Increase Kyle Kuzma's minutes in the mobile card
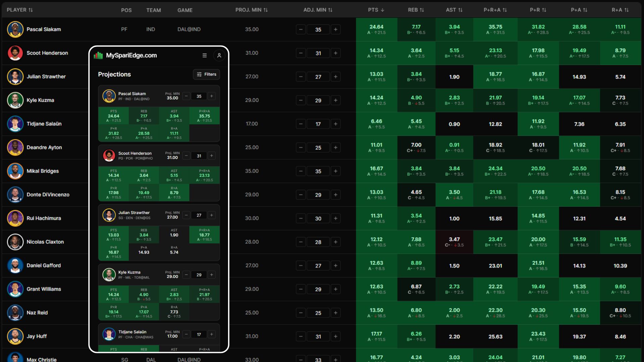Viewport: 644px width, 362px height. click(211, 275)
